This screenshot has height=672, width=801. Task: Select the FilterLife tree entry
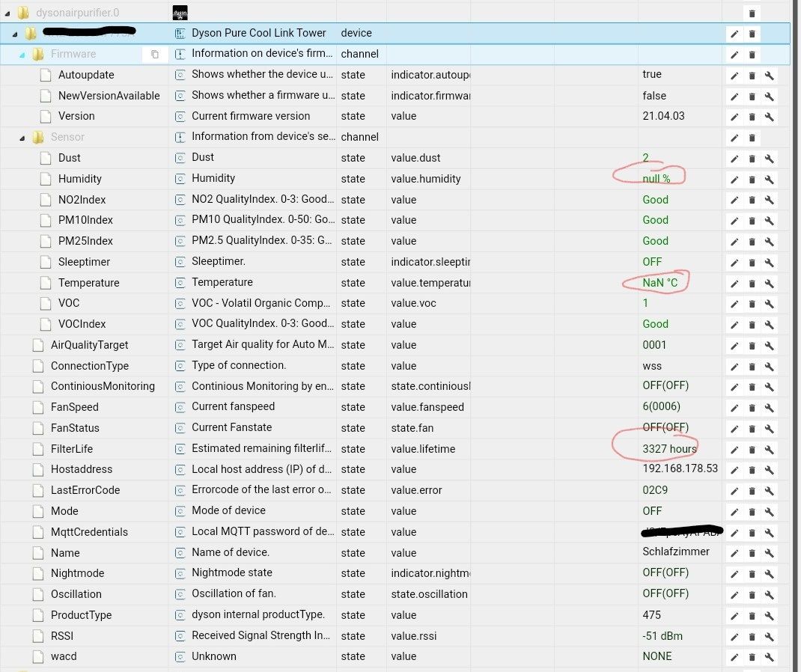(72, 449)
